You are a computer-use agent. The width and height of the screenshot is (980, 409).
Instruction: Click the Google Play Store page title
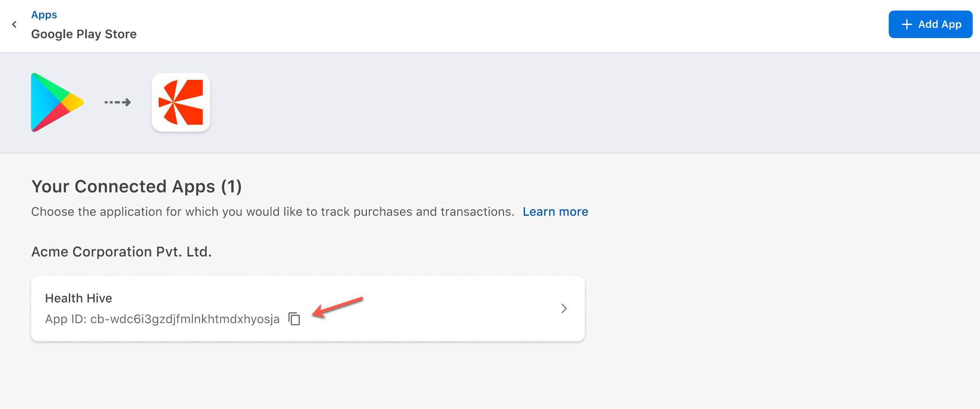(x=84, y=34)
